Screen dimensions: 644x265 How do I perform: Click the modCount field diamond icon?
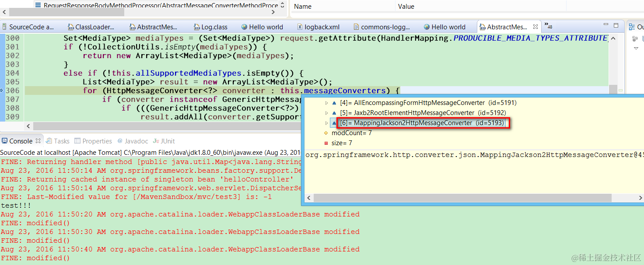pyautogui.click(x=326, y=133)
